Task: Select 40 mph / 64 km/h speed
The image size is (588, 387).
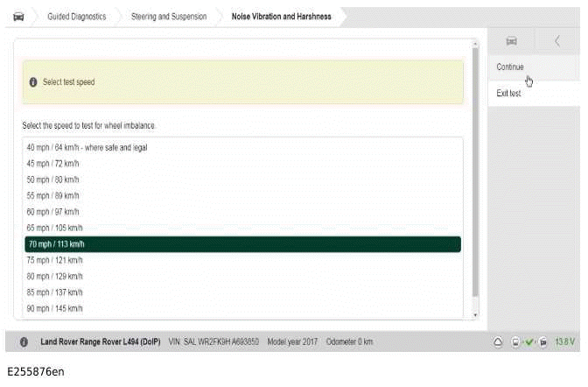Action: [87, 147]
